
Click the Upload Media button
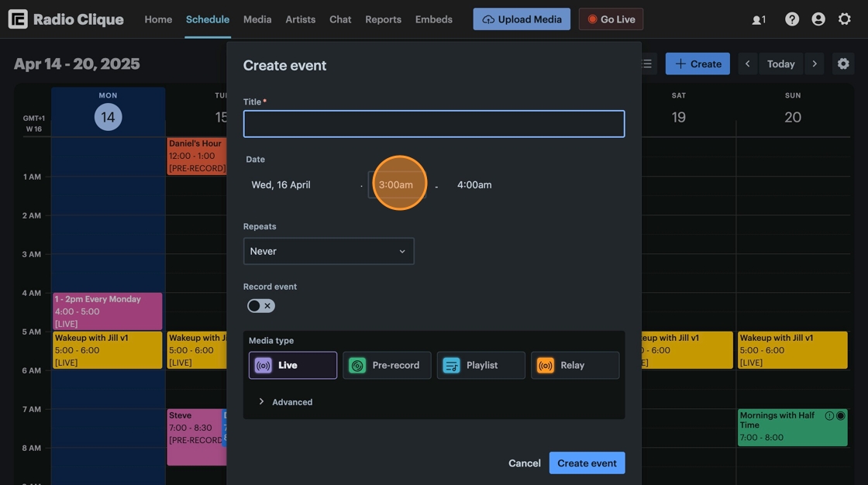tap(522, 19)
